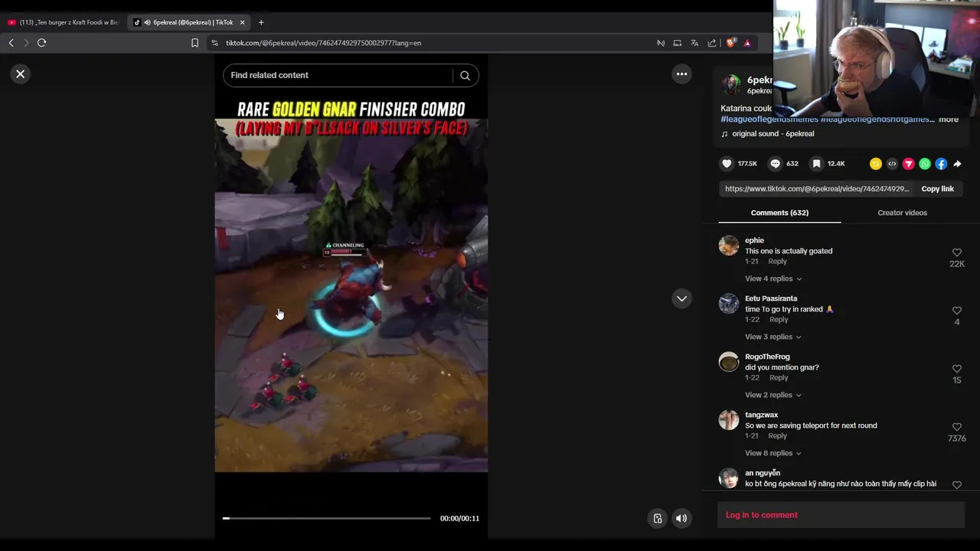Like tangzwax's comment

click(x=957, y=427)
